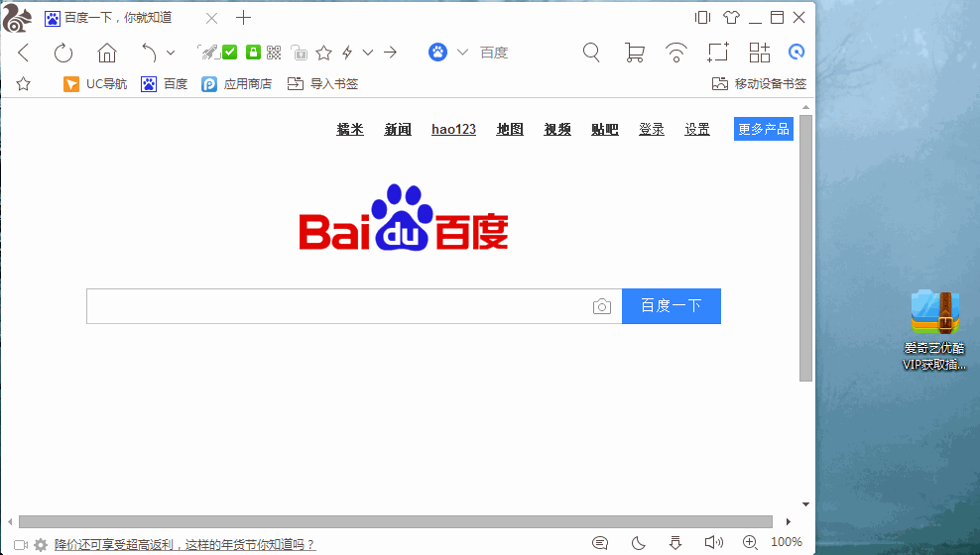
Task: Open the 百度 bookmark in bookmarks bar
Action: point(165,83)
